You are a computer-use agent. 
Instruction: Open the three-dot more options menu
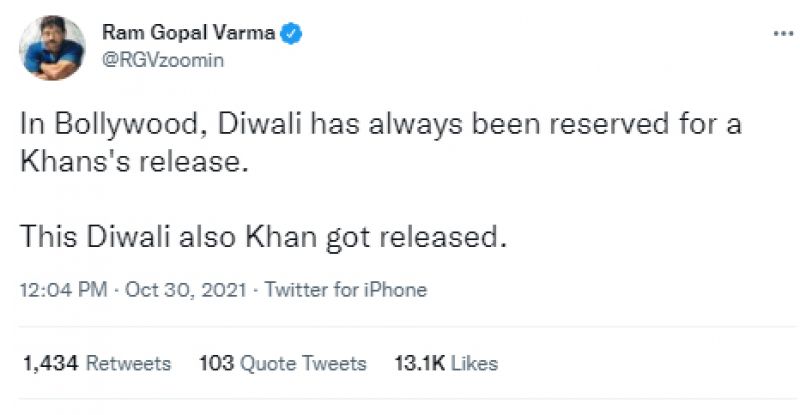pyautogui.click(x=781, y=35)
